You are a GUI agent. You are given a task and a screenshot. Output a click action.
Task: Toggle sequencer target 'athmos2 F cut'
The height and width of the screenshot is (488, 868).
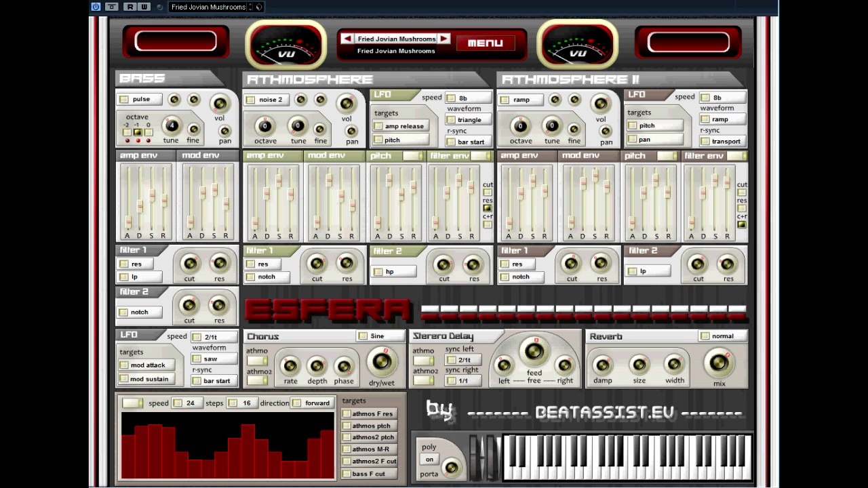point(370,461)
